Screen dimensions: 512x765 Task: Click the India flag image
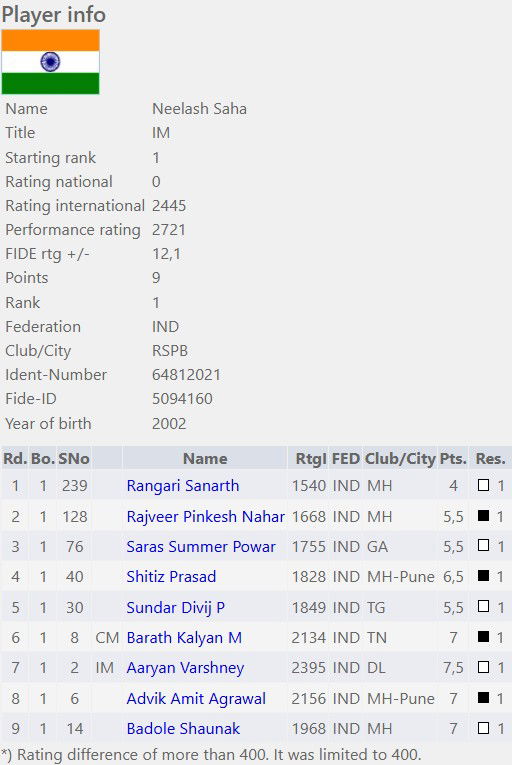(x=50, y=62)
